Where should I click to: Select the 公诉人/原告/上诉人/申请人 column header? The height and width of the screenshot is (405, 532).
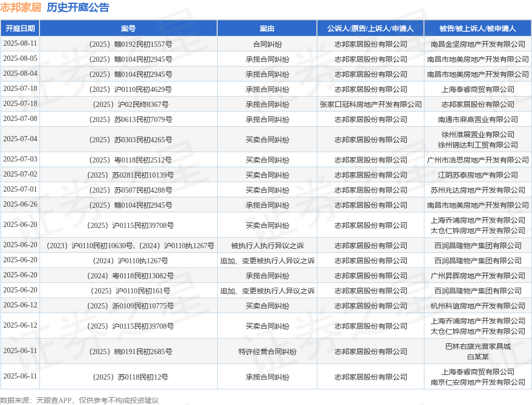coord(370,29)
